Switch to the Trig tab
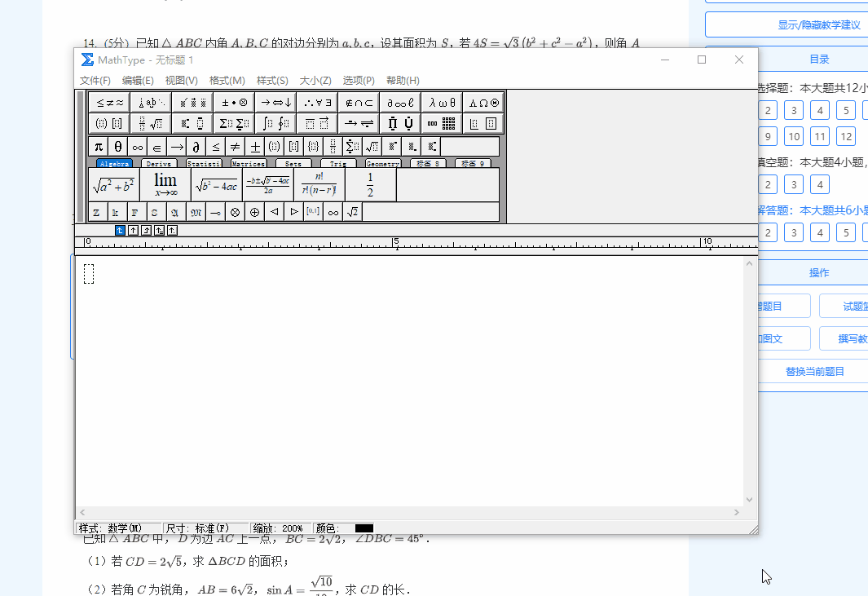Viewport: 868px width, 596px height. coord(337,163)
